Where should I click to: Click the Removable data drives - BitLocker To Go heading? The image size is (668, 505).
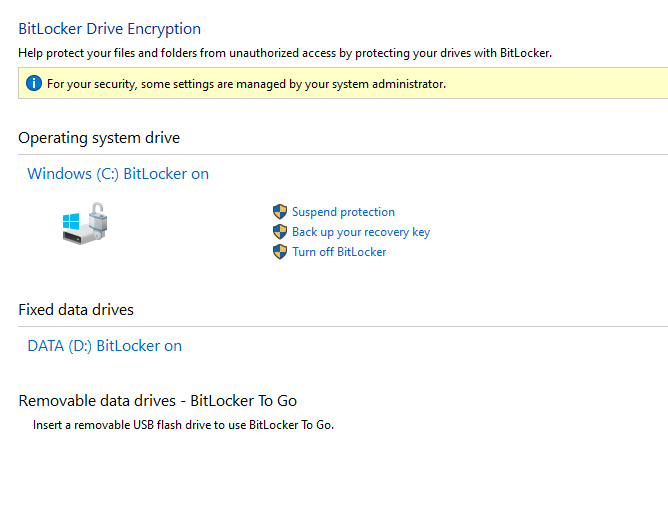pos(158,401)
